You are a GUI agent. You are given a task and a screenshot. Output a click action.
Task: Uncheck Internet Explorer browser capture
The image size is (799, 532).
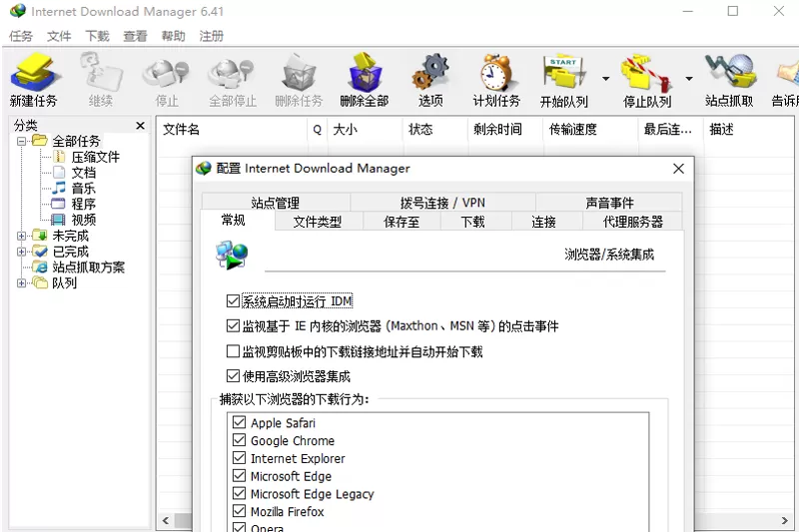(x=239, y=458)
